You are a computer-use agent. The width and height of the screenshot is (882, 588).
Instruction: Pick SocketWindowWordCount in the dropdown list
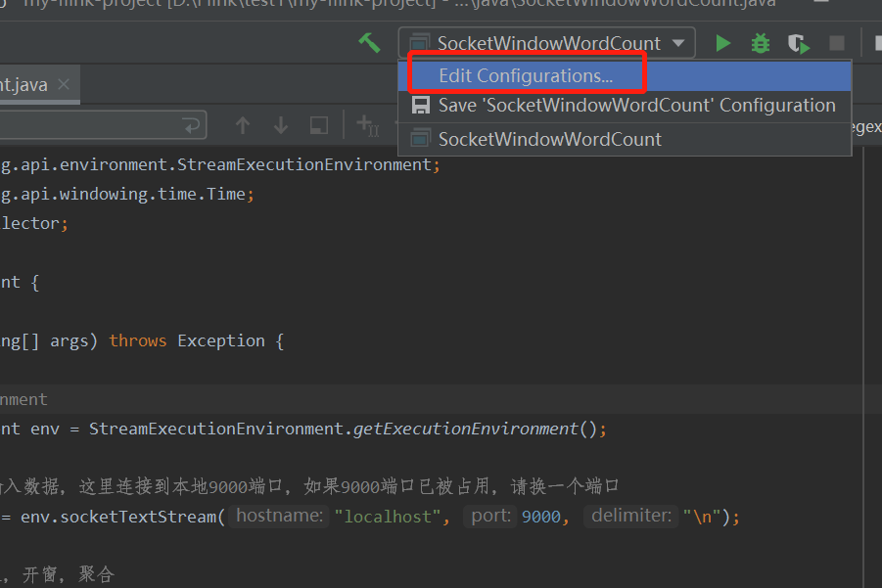coord(625,139)
